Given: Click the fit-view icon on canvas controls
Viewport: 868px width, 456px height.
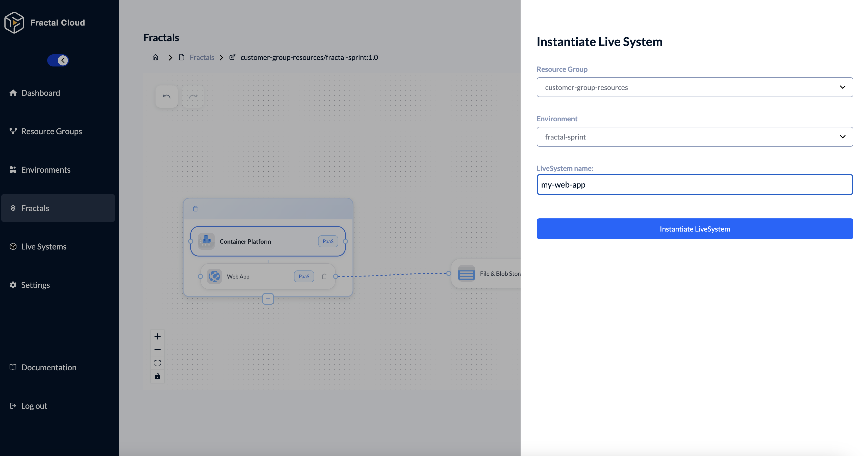Looking at the screenshot, I should coord(157,362).
